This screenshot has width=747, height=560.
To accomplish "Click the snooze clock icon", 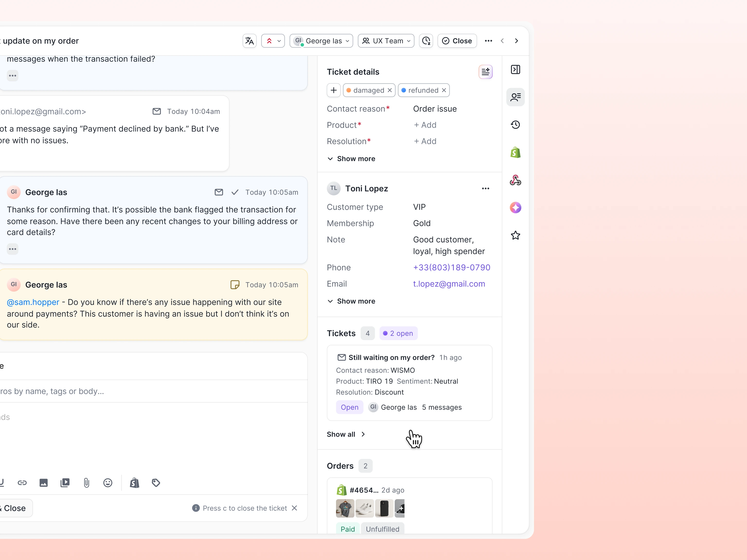I will point(426,41).
